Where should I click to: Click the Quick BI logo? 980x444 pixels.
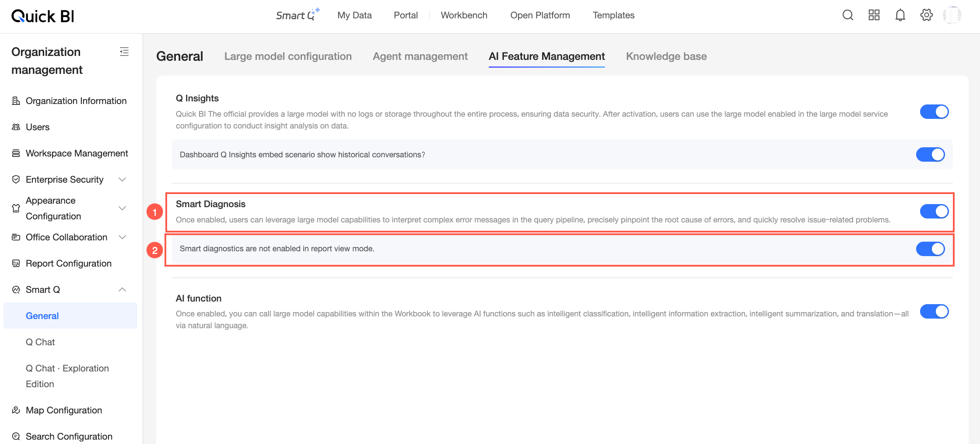tap(42, 16)
